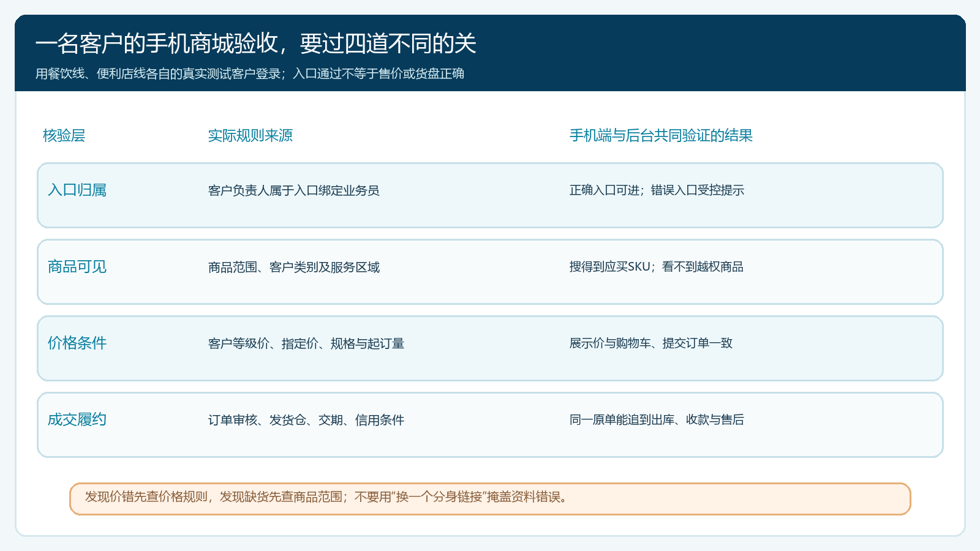Click the 手机端与后台共同验证的结果 header
The image size is (980, 551).
pyautogui.click(x=661, y=135)
